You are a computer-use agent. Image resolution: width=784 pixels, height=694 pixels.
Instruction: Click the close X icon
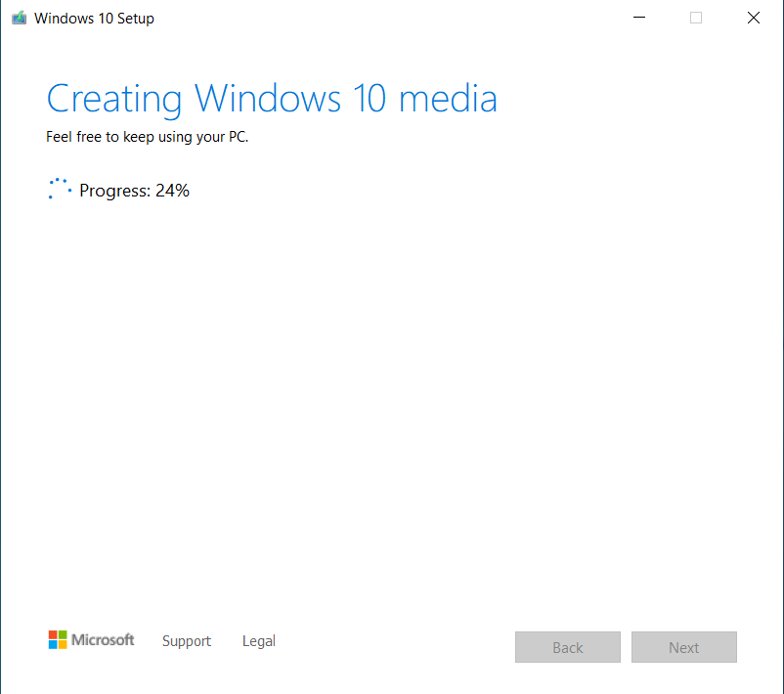(753, 18)
